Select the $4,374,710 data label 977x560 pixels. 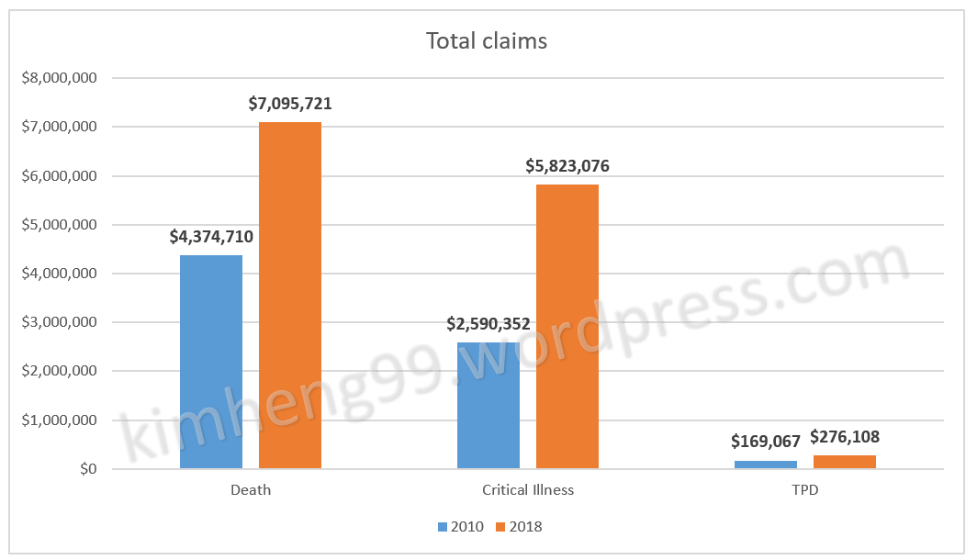[x=211, y=237]
